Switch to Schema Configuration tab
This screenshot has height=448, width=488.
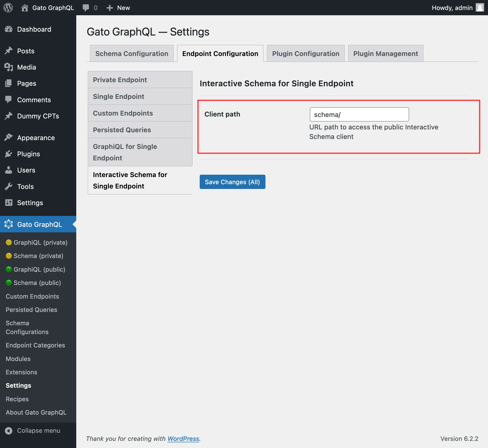132,53
